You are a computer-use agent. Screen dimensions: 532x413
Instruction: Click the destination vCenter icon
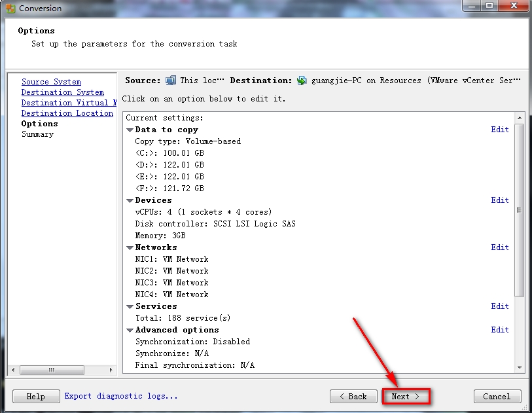[302, 81]
